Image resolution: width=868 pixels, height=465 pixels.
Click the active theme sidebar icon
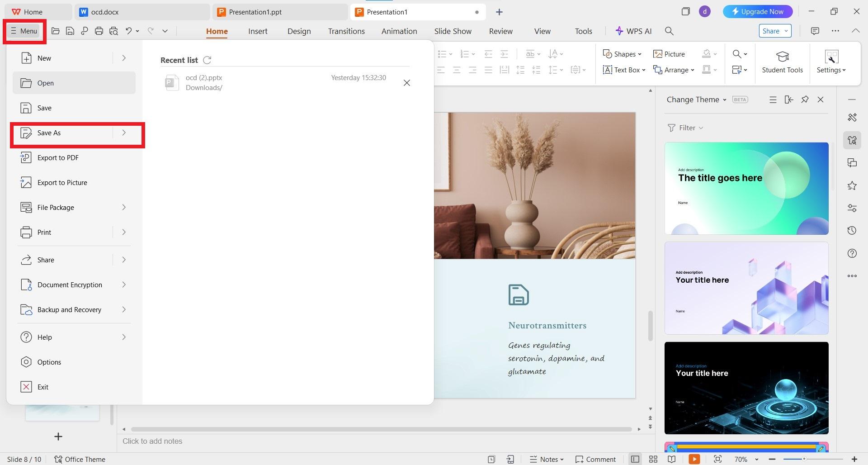point(852,140)
